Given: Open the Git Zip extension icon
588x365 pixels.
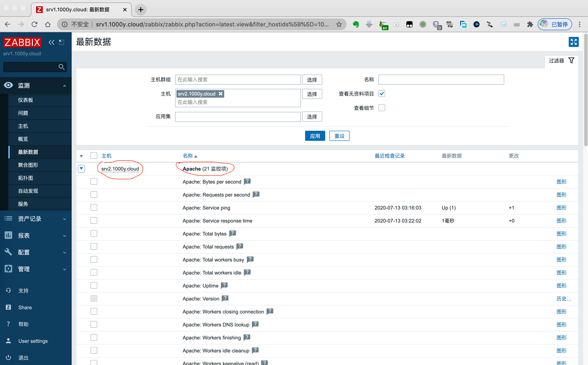Looking at the screenshot, I should pyautogui.click(x=450, y=24).
